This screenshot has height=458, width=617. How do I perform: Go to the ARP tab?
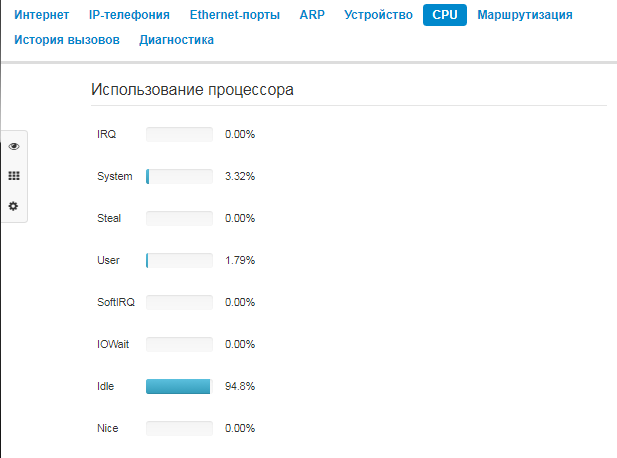[x=312, y=15]
